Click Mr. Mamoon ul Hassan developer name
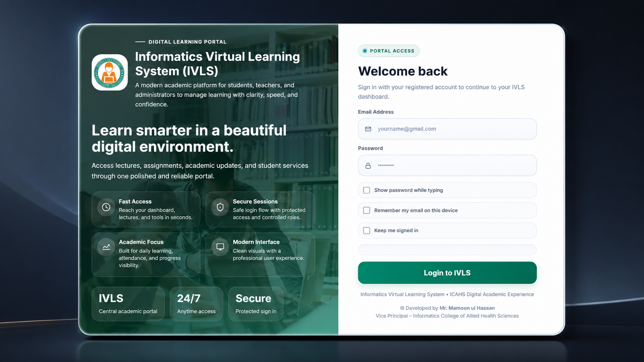The width and height of the screenshot is (644, 362). (467, 308)
